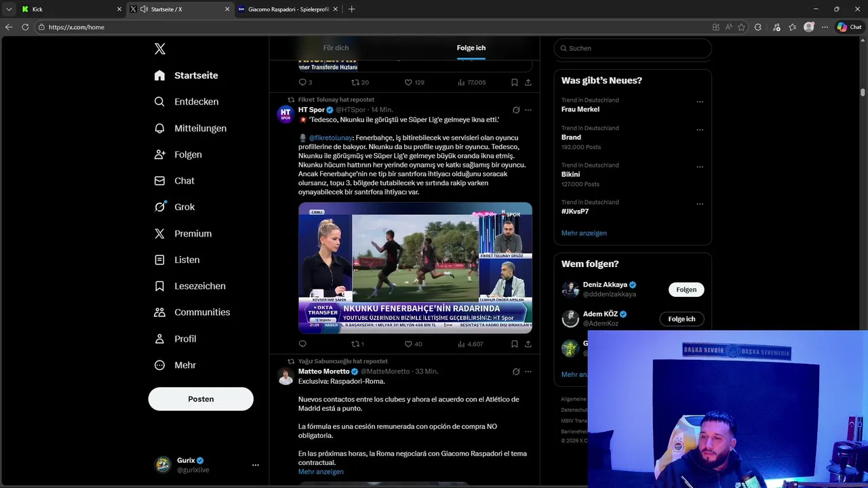Bookmark the HT Spor Nkunku post
Image resolution: width=868 pixels, height=488 pixels.
click(514, 344)
